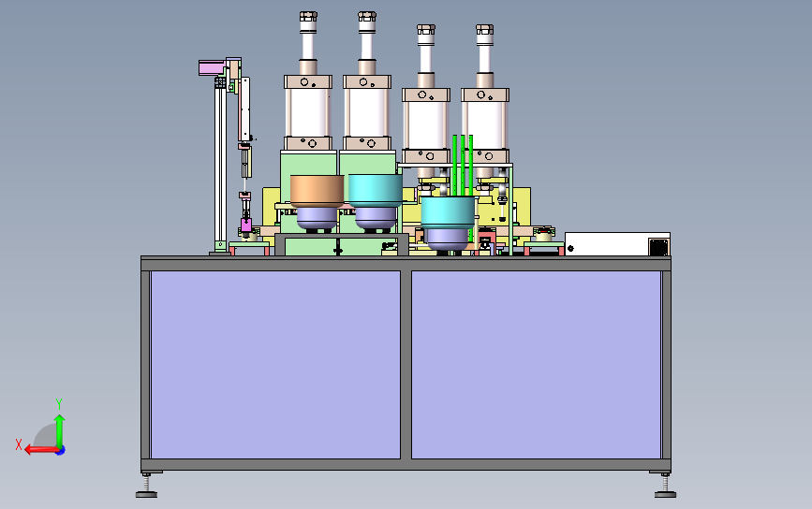Select the leftmost tall pneumatic cylinder
The height and width of the screenshot is (509, 812).
point(308,80)
